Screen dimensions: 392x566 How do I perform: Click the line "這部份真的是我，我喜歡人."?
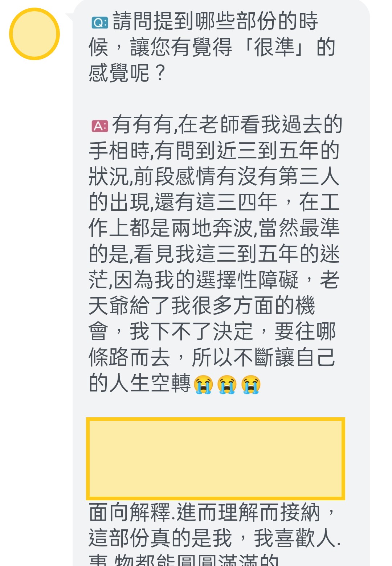click(x=215, y=538)
